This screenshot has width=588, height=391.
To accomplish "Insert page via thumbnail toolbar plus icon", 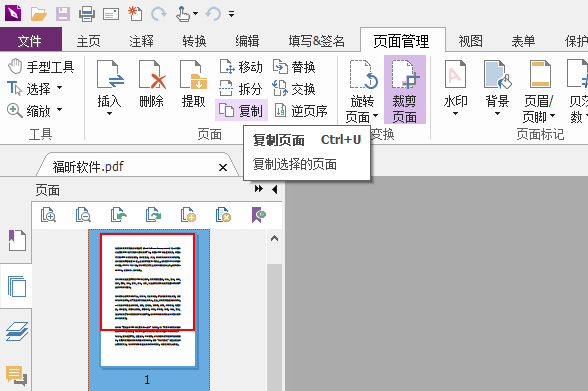I will pyautogui.click(x=188, y=215).
